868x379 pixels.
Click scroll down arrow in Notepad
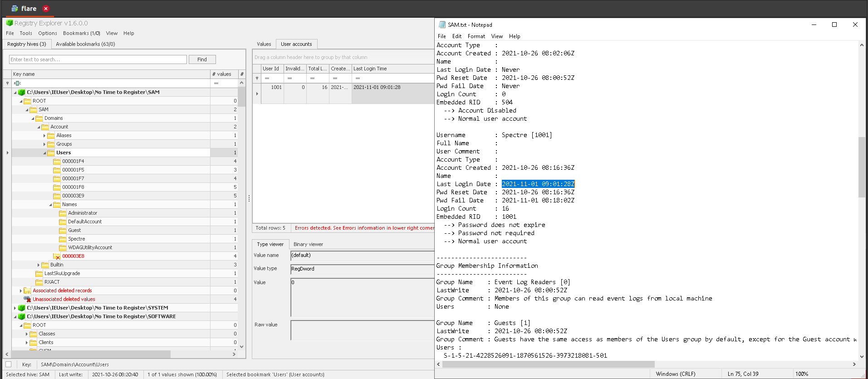[862, 356]
